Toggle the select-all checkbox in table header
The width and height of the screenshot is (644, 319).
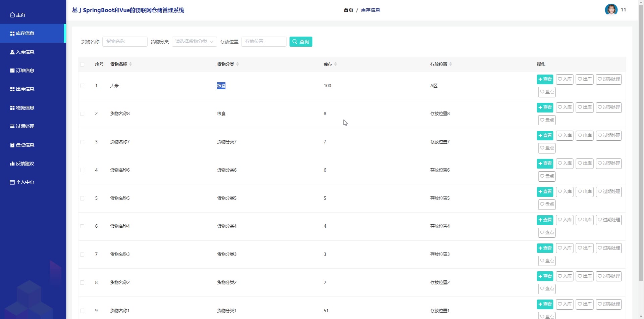[82, 64]
